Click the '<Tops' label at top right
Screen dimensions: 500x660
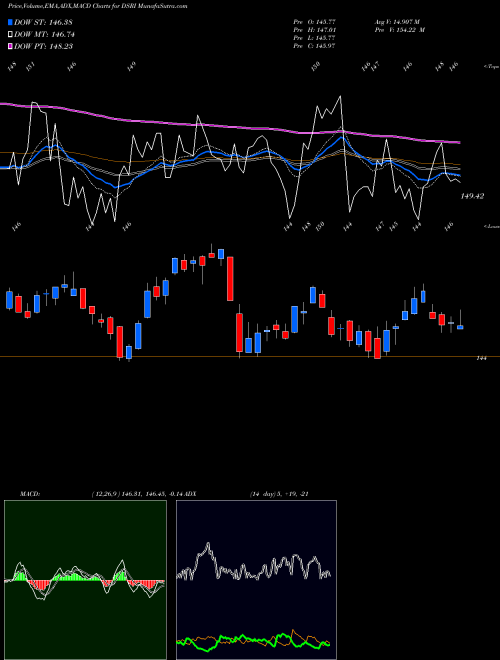tap(491, 67)
